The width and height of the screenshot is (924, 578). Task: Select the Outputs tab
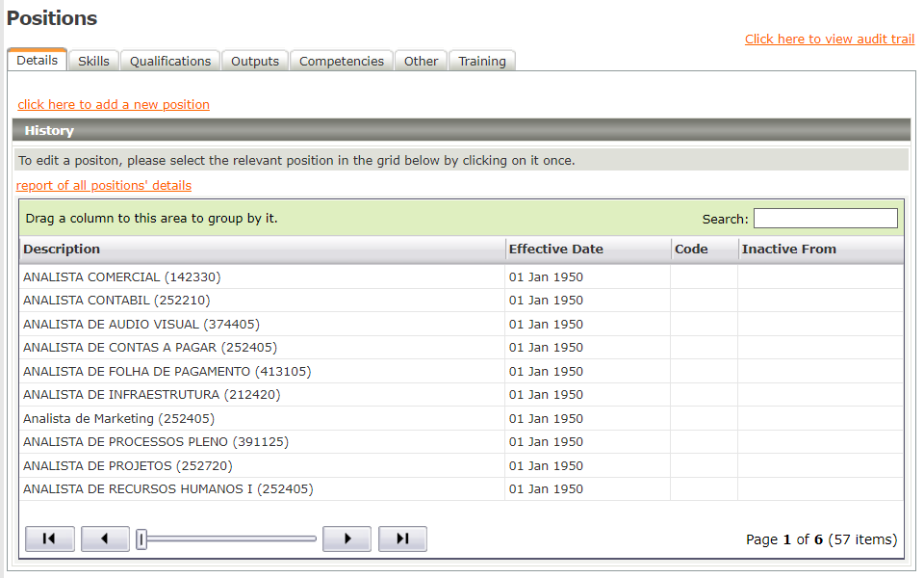pos(255,61)
